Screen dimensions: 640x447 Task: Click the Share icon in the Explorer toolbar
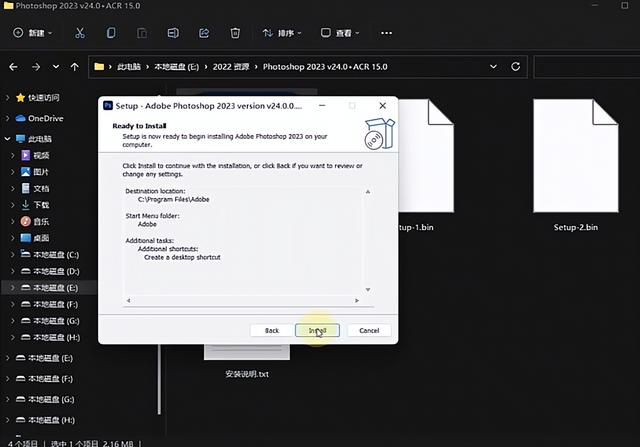204,33
